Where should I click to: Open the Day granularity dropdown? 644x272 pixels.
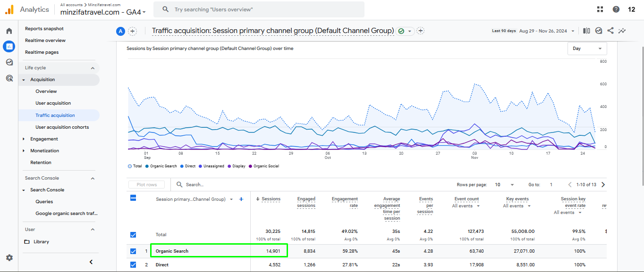(x=587, y=48)
